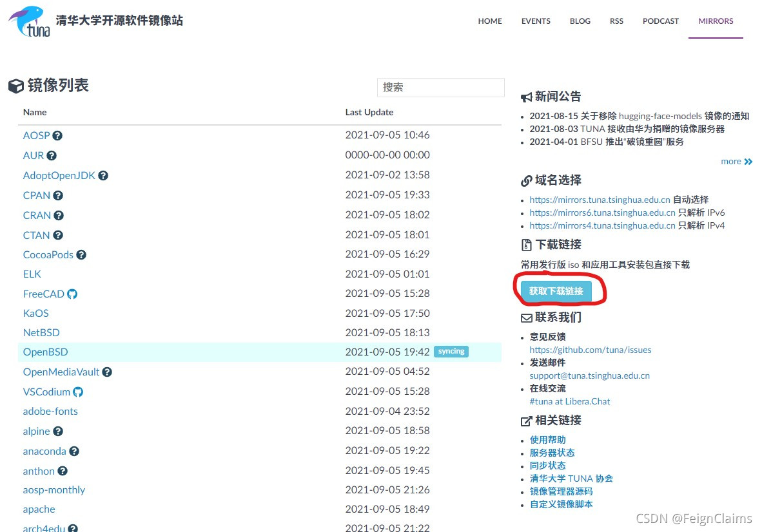
Task: Open the 2021-08-15 hugging-face-models news item
Action: click(x=639, y=116)
